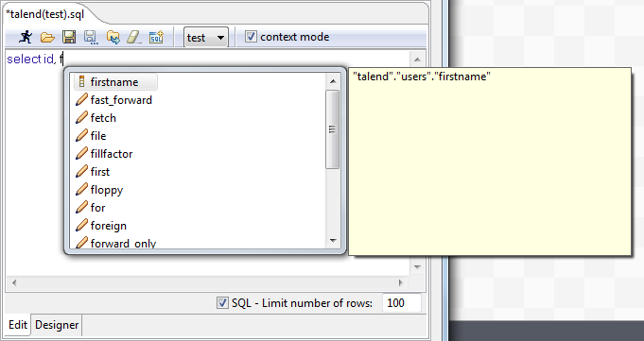The image size is (644, 341).
Task: Click column icon beside firstname
Action: [x=81, y=81]
